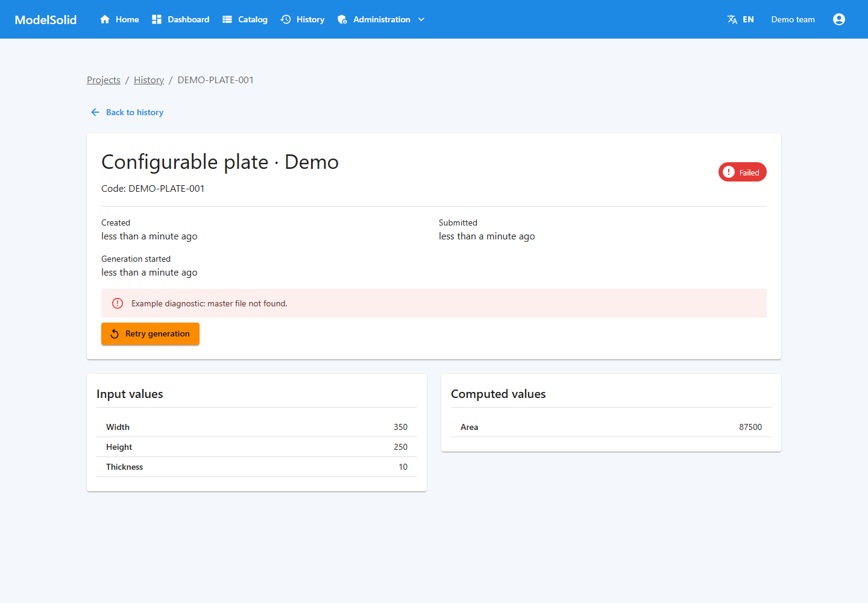Click the Computed values heading
Image resolution: width=868 pixels, height=603 pixels.
(x=498, y=394)
